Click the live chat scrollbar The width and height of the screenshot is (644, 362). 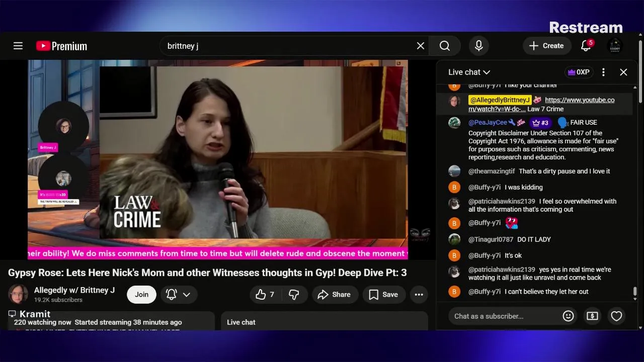(x=635, y=292)
